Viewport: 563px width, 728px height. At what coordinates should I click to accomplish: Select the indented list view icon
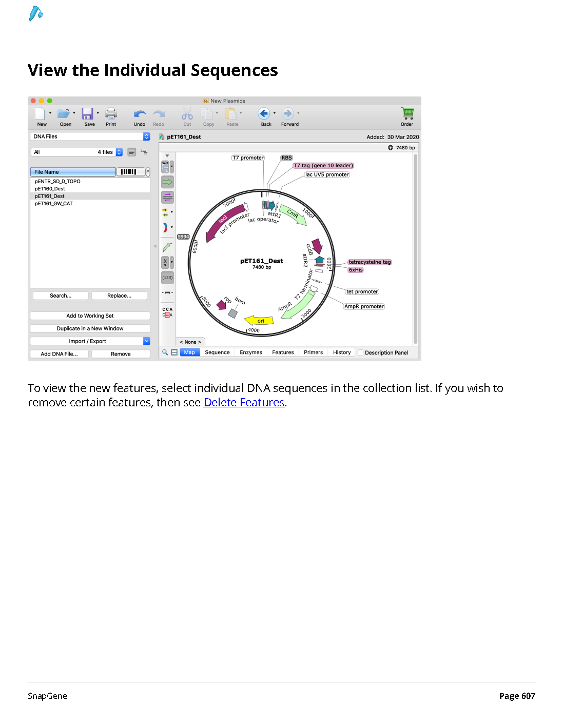(x=144, y=152)
